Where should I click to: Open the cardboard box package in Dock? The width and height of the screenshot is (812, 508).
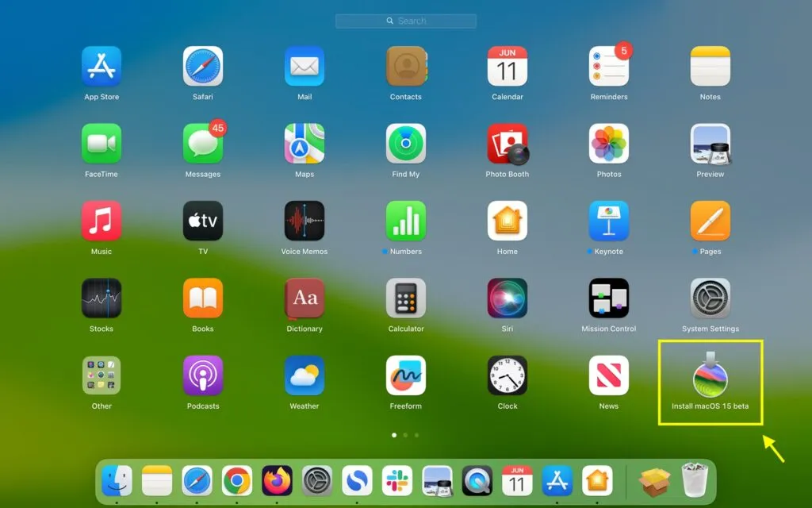coord(654,482)
